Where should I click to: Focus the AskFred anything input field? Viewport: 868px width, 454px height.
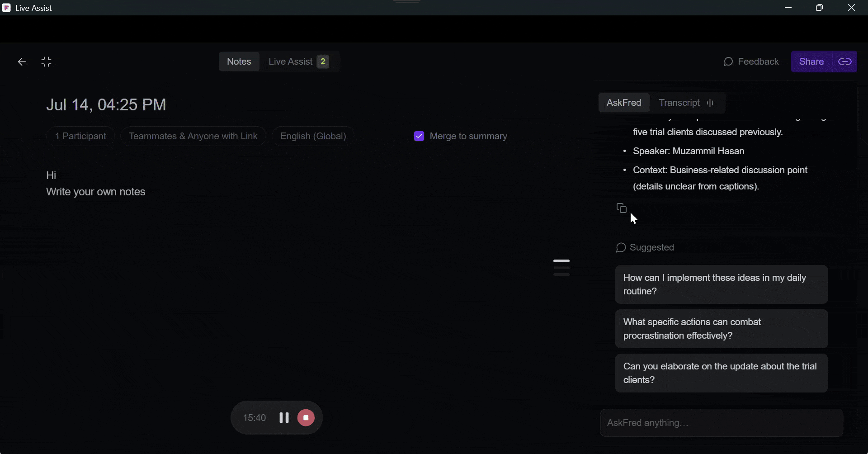point(722,423)
